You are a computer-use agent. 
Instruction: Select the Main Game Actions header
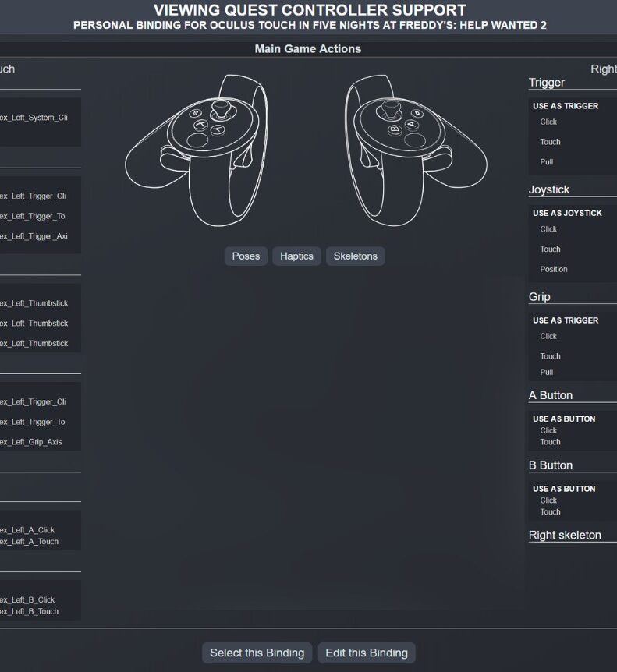pyautogui.click(x=308, y=49)
